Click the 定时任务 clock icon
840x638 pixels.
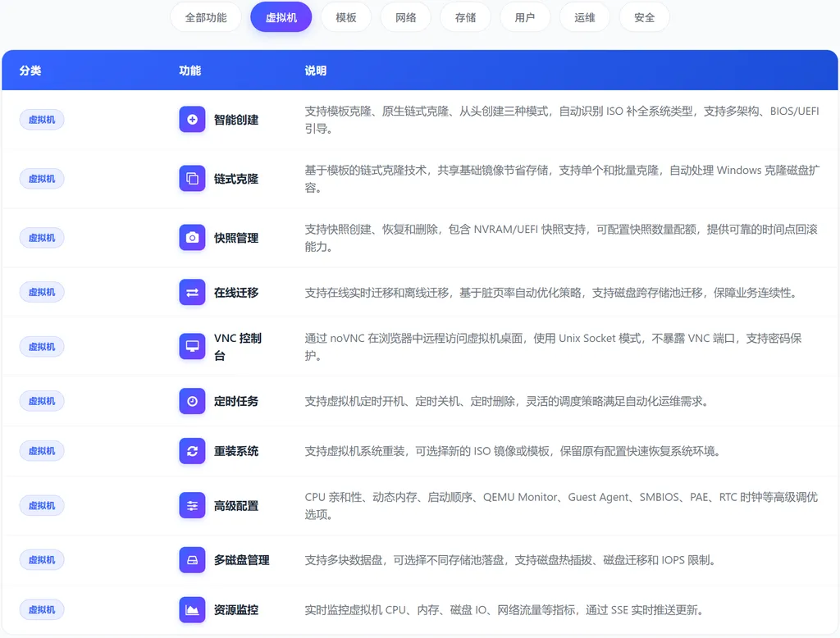click(x=192, y=401)
